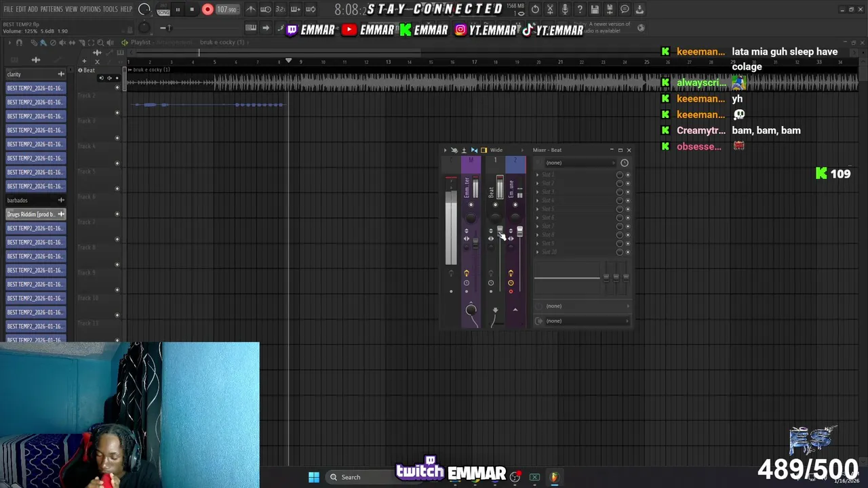Screen dimensions: 868x488
Task: Open the chat bubble icon in toolbar
Action: pyautogui.click(x=625, y=9)
